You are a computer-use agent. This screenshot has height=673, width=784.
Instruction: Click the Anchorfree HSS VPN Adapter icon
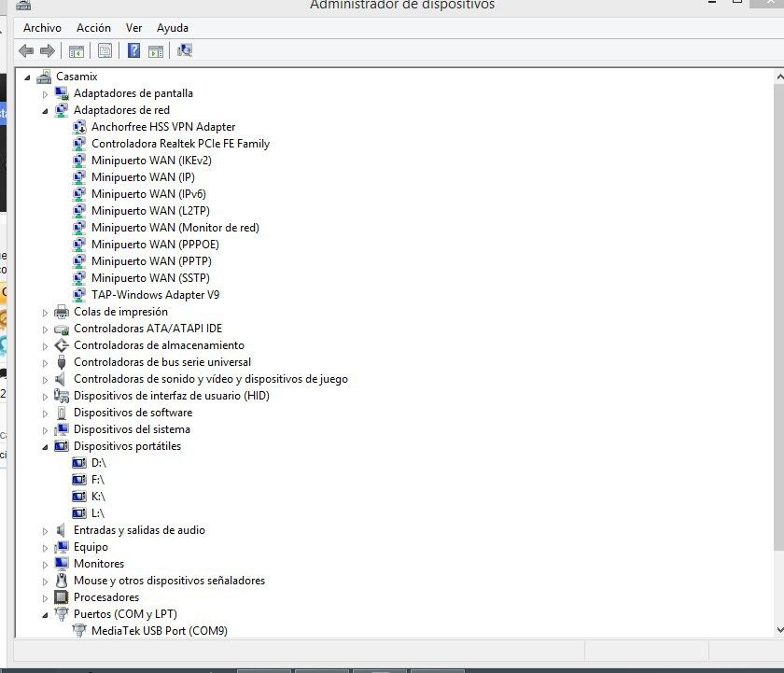[79, 127]
